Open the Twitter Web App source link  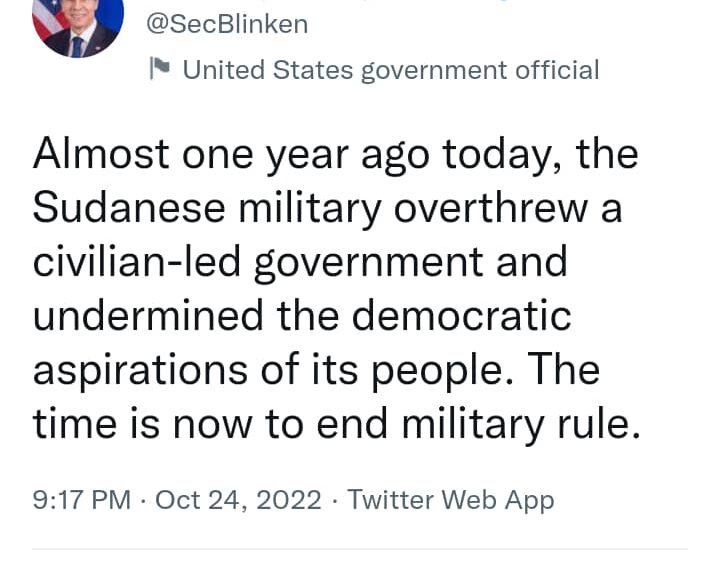(451, 500)
